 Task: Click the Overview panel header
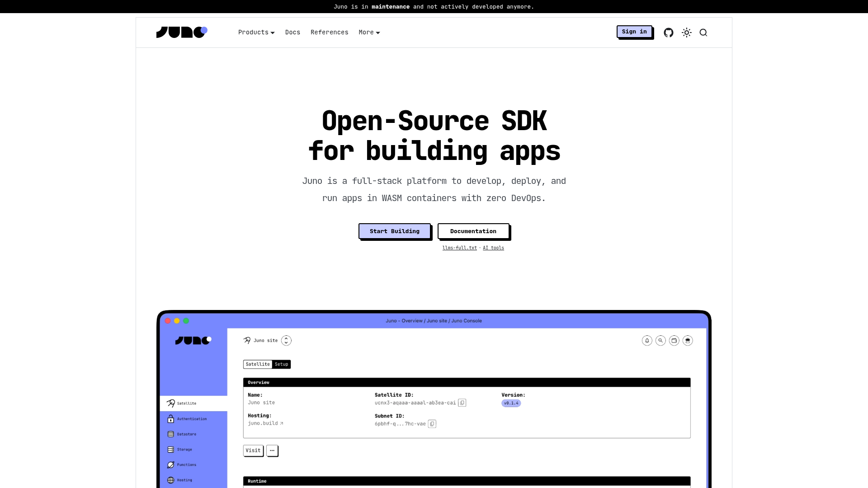467,382
